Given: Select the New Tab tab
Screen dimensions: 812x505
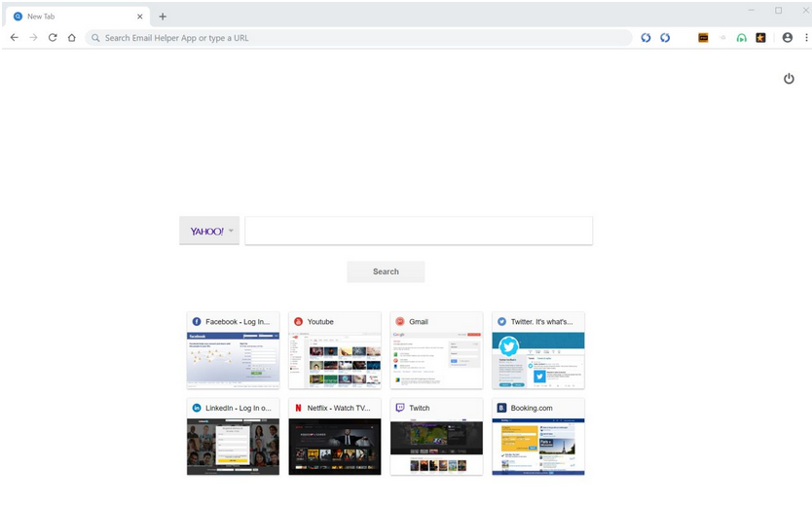Looking at the screenshot, I should [68, 17].
